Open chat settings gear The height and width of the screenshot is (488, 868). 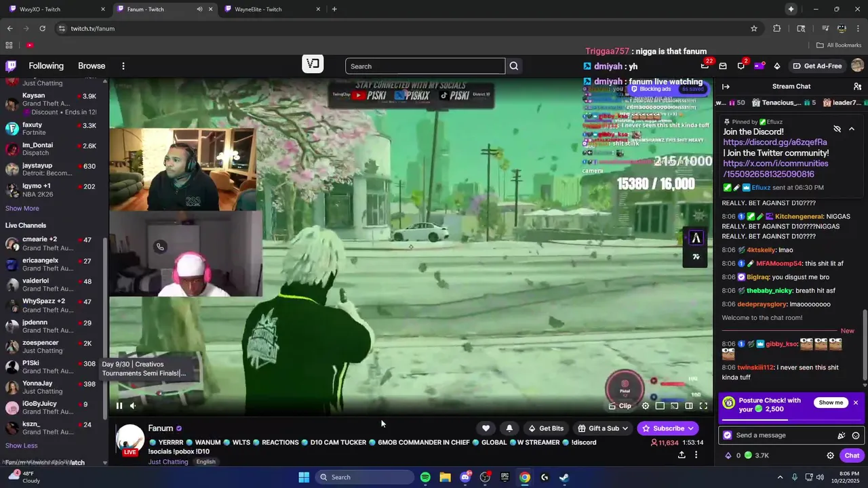(830, 455)
